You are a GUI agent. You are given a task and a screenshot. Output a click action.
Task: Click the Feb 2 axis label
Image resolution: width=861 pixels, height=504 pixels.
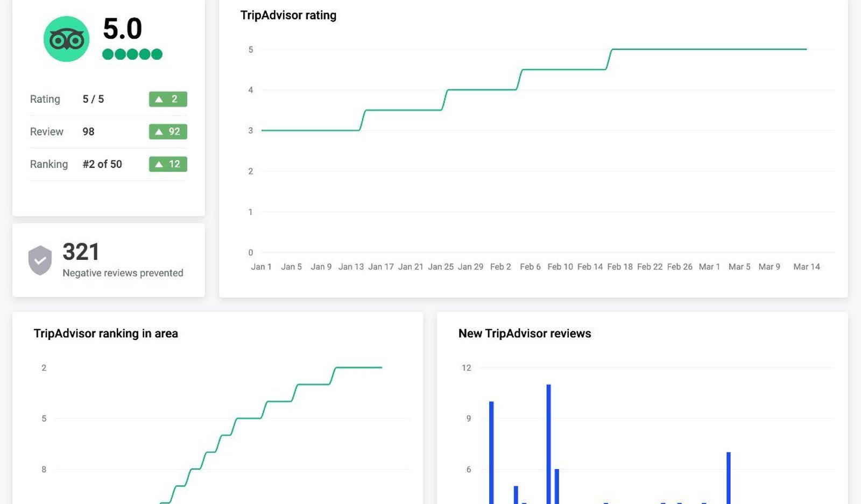500,267
